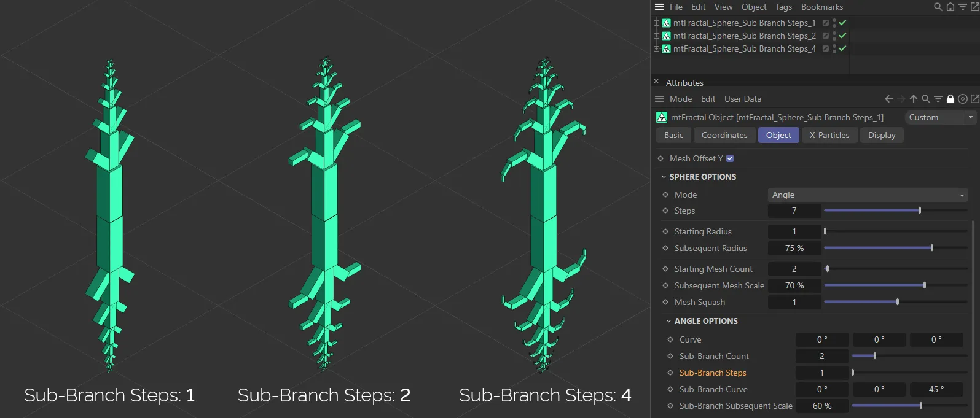The height and width of the screenshot is (418, 980).
Task: Close the Attributes panel with X
Action: (x=656, y=81)
